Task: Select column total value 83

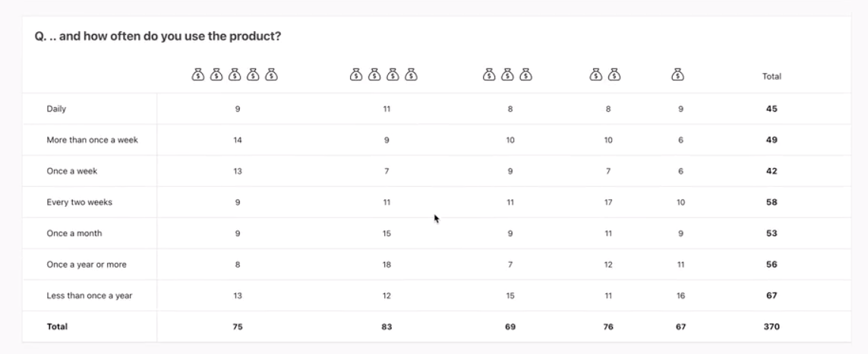Action: click(x=387, y=327)
